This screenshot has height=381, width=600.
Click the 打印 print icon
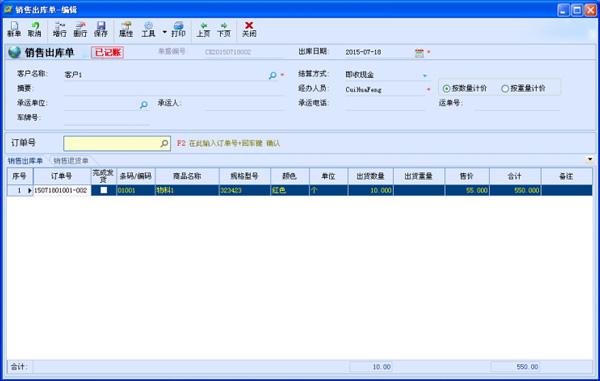click(x=178, y=29)
